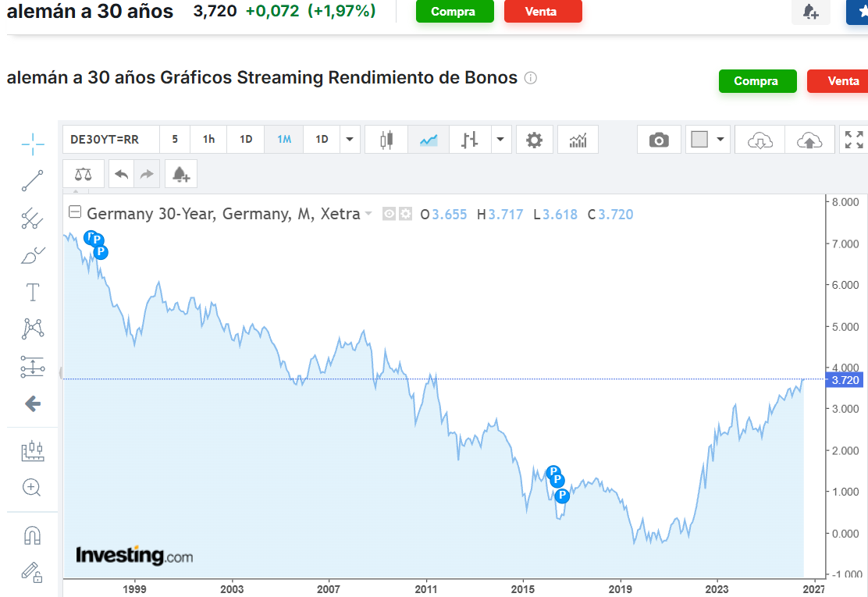Viewport: 868px width, 597px height.
Task: Click the back arrow in left sidebar
Action: tap(33, 404)
